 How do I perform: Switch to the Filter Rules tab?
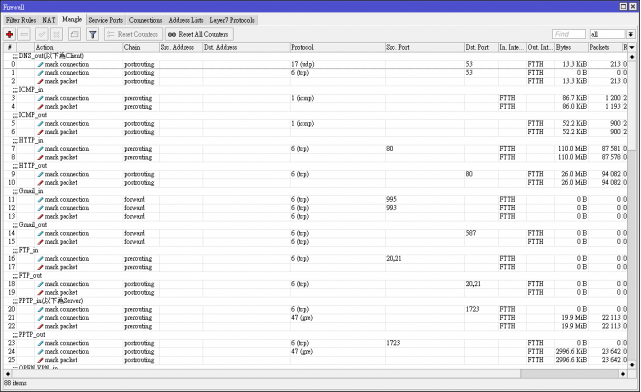(21, 20)
